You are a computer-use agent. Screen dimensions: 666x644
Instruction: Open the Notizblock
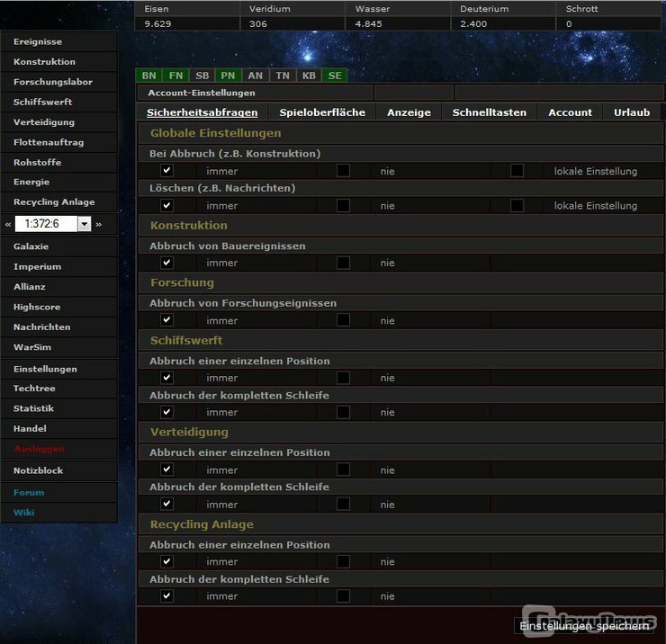pos(59,470)
